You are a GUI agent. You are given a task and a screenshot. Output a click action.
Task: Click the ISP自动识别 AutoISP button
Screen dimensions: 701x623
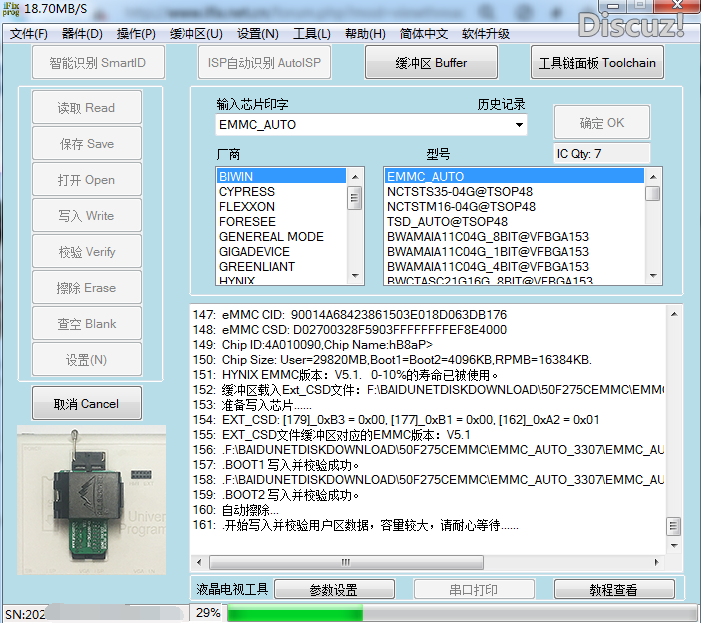tap(264, 63)
